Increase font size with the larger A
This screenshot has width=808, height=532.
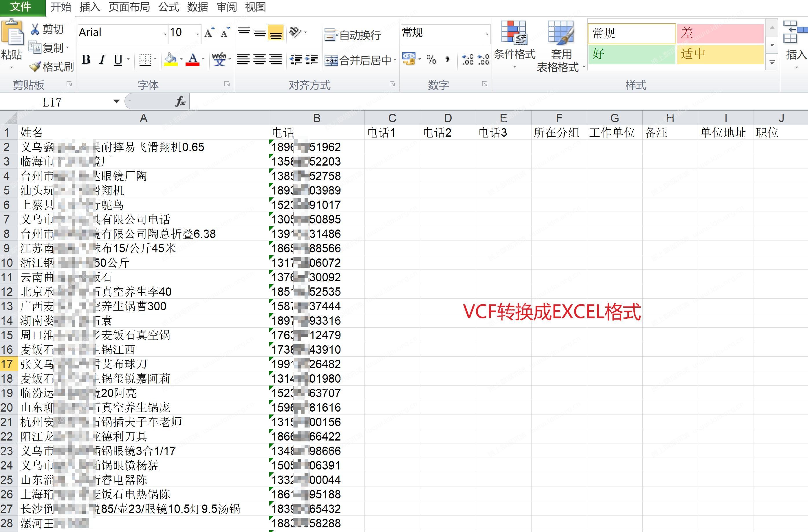click(x=210, y=32)
